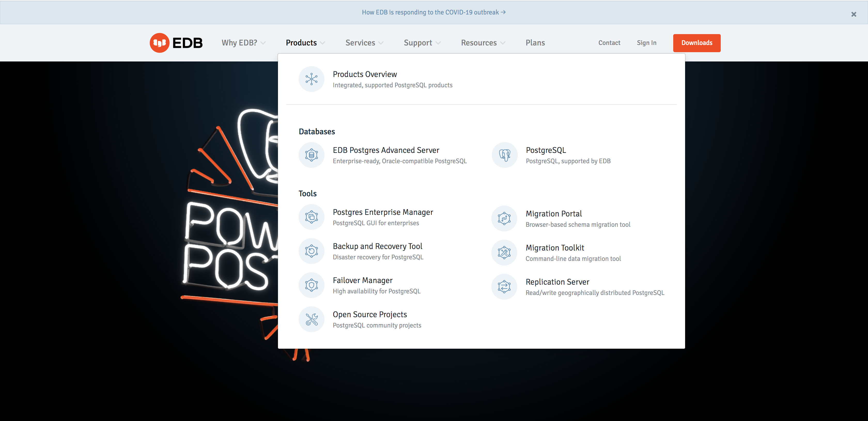
Task: Expand the Why EDB? dropdown chevron
Action: tap(263, 43)
